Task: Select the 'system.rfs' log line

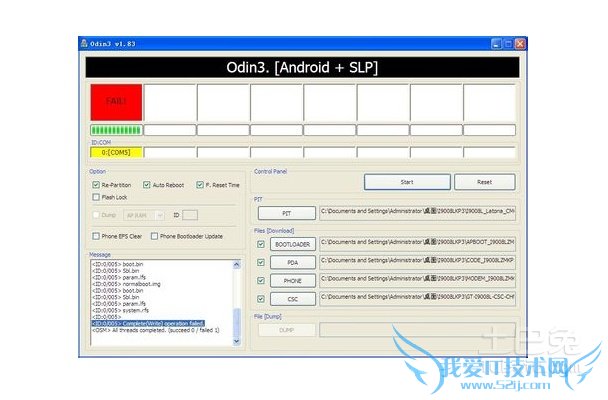Action: coord(120,310)
